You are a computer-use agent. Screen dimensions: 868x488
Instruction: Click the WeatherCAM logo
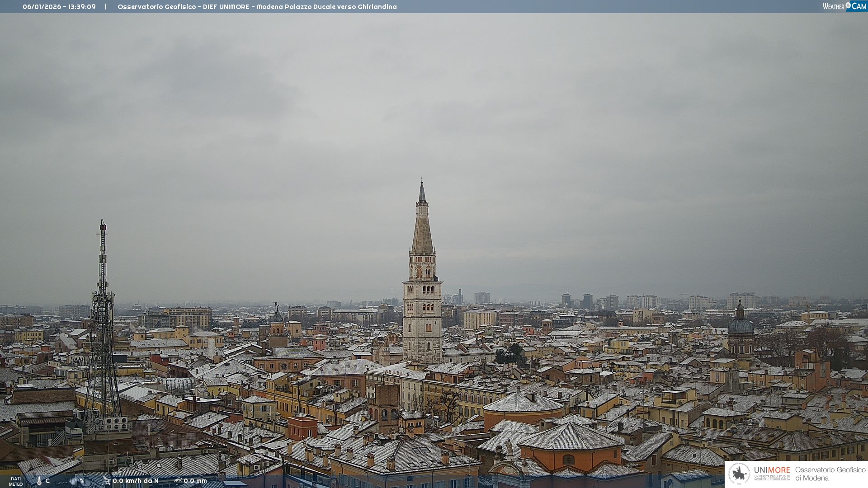pos(844,6)
